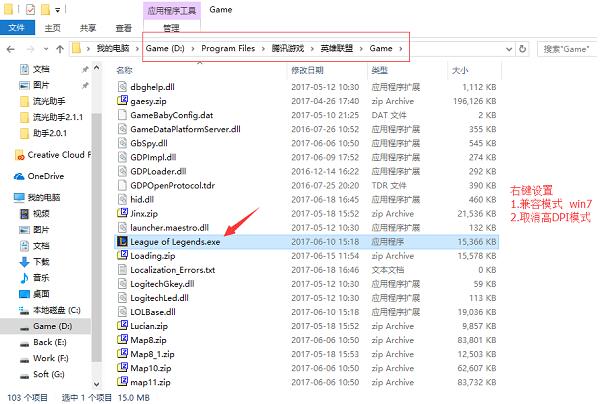
Task: Expand chevron after Program Files breadcrumb
Action: tap(263, 49)
